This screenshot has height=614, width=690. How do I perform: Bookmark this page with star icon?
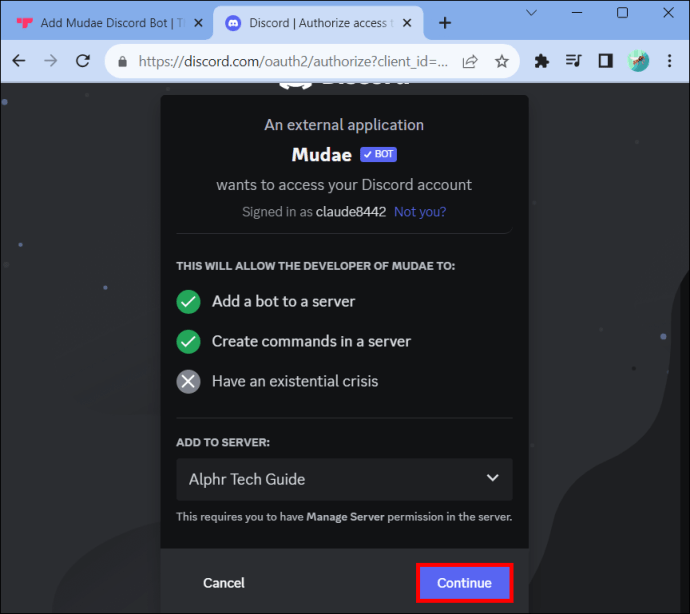[x=501, y=61]
